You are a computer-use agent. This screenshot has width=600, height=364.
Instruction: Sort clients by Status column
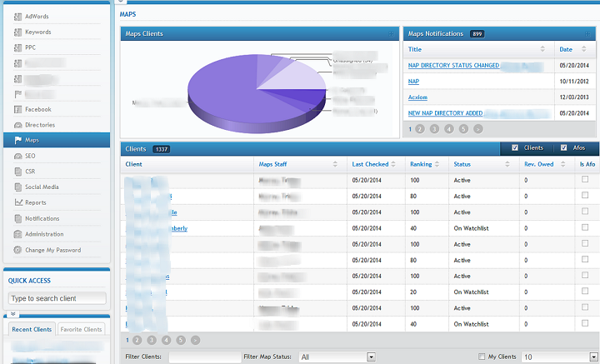coord(507,164)
